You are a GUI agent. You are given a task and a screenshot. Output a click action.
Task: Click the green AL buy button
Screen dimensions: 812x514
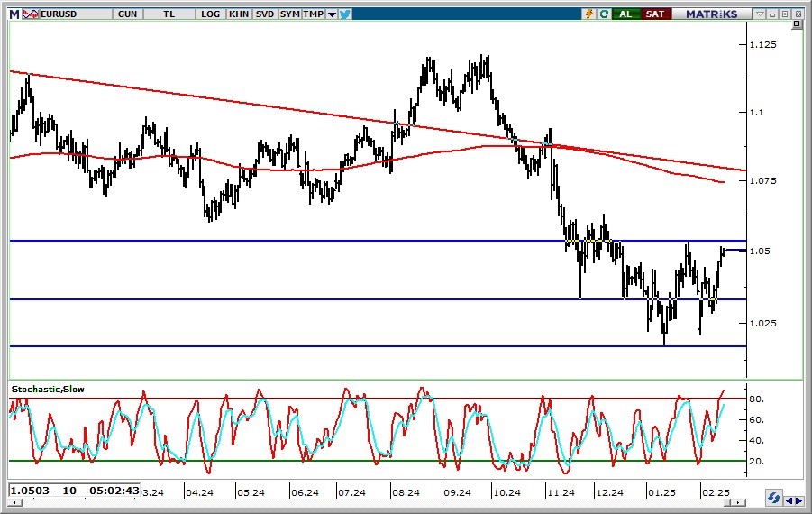(625, 14)
